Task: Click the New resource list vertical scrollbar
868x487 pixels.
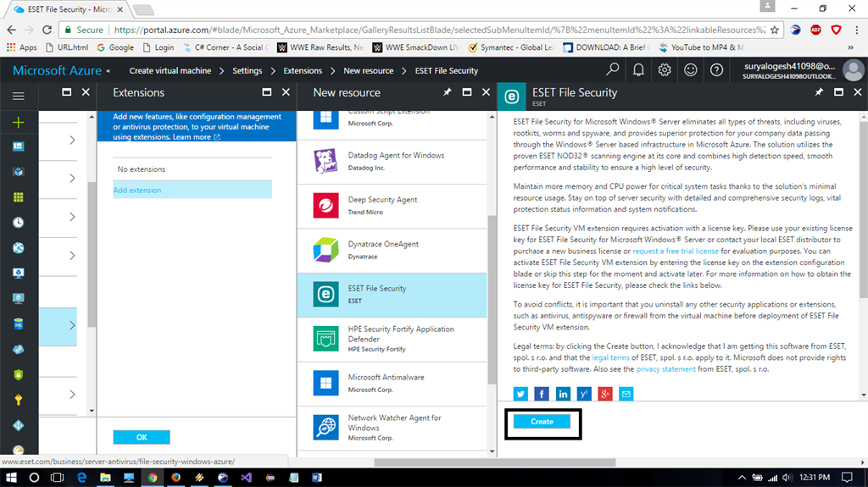Action: click(x=492, y=299)
